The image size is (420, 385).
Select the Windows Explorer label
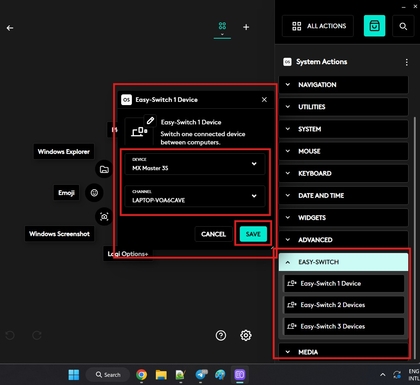tap(64, 152)
